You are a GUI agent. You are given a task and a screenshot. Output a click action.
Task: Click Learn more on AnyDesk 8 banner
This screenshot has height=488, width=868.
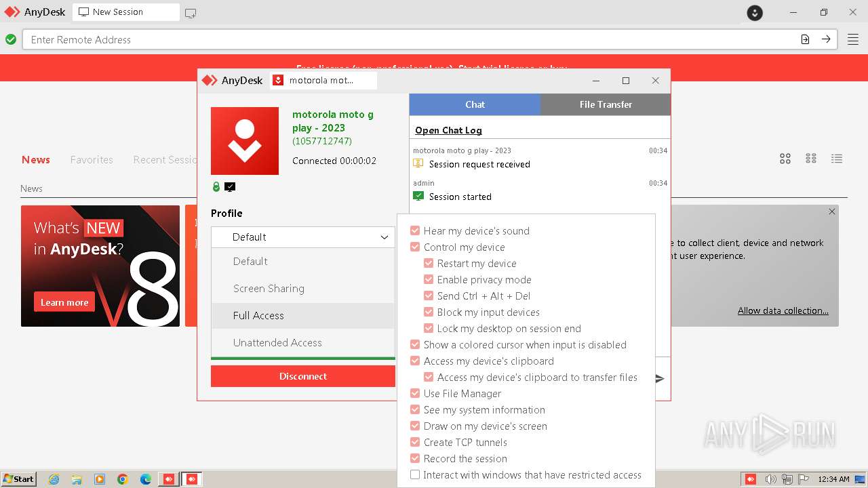pyautogui.click(x=64, y=302)
